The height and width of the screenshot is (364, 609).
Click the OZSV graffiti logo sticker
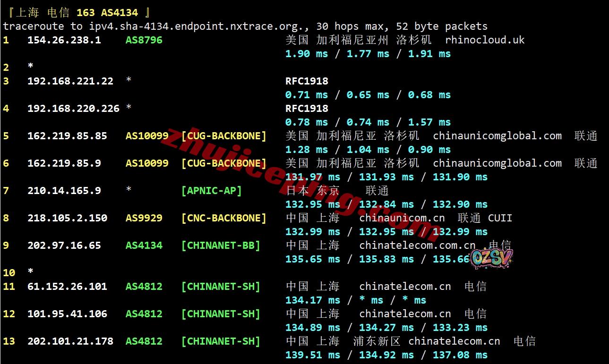tap(491, 258)
